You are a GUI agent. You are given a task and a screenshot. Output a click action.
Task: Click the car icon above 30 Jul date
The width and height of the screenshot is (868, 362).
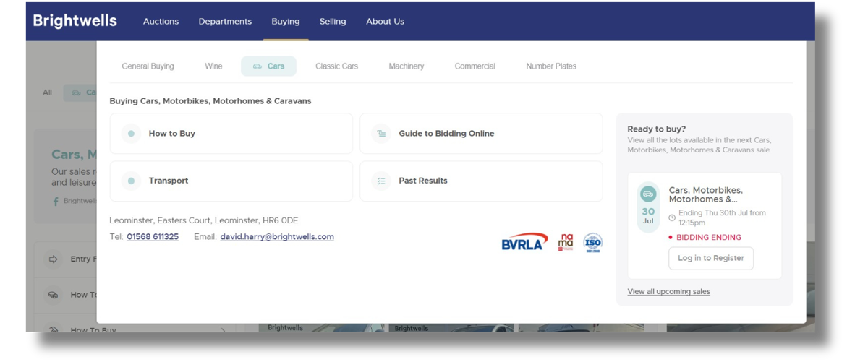tap(648, 194)
